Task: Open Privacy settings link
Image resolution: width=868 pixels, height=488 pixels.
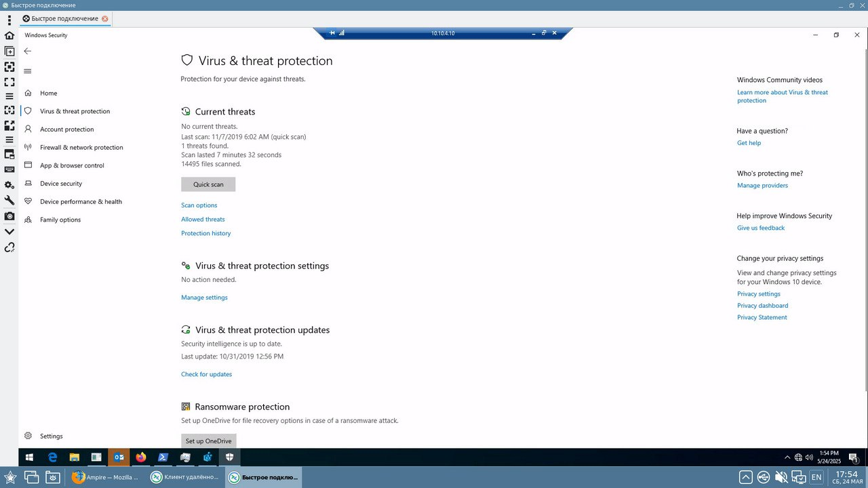Action: [759, 294]
